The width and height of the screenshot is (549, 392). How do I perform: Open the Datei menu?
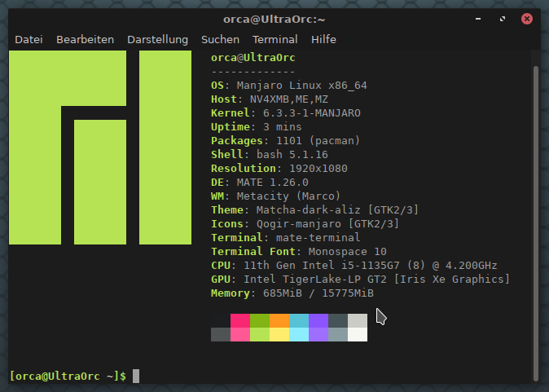click(x=29, y=40)
